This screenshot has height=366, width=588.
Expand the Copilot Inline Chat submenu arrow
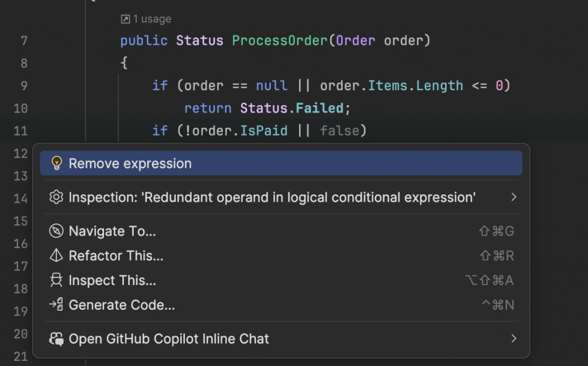[513, 339]
